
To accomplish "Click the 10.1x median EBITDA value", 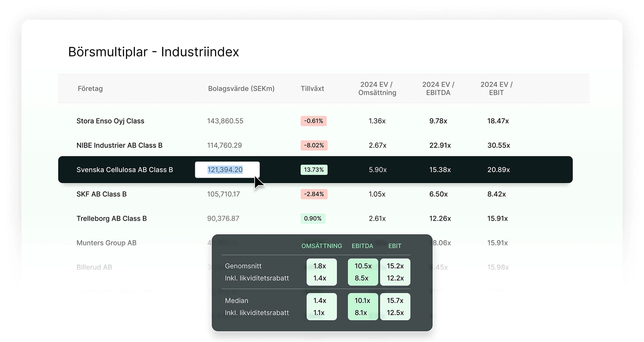I will [x=362, y=301].
